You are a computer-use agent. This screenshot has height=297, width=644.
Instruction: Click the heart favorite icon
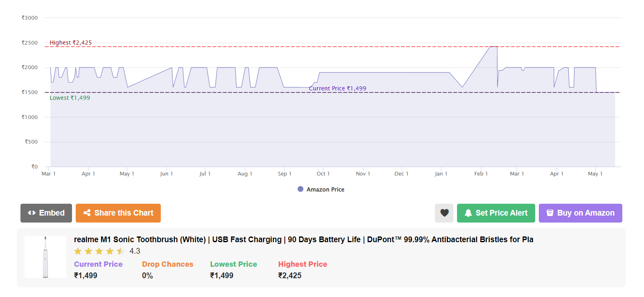click(x=444, y=213)
